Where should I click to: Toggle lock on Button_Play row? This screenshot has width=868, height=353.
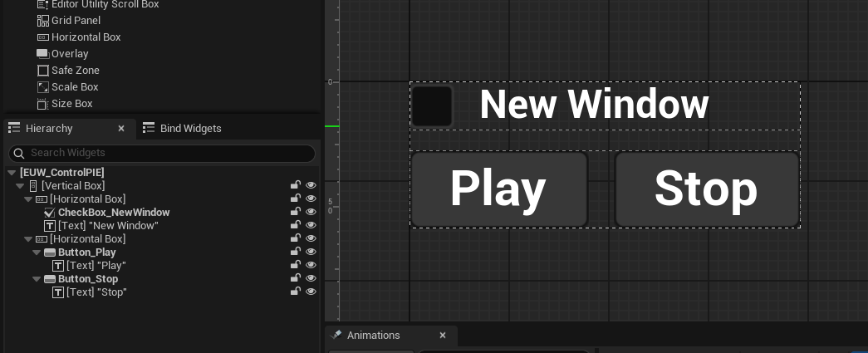[x=296, y=252]
